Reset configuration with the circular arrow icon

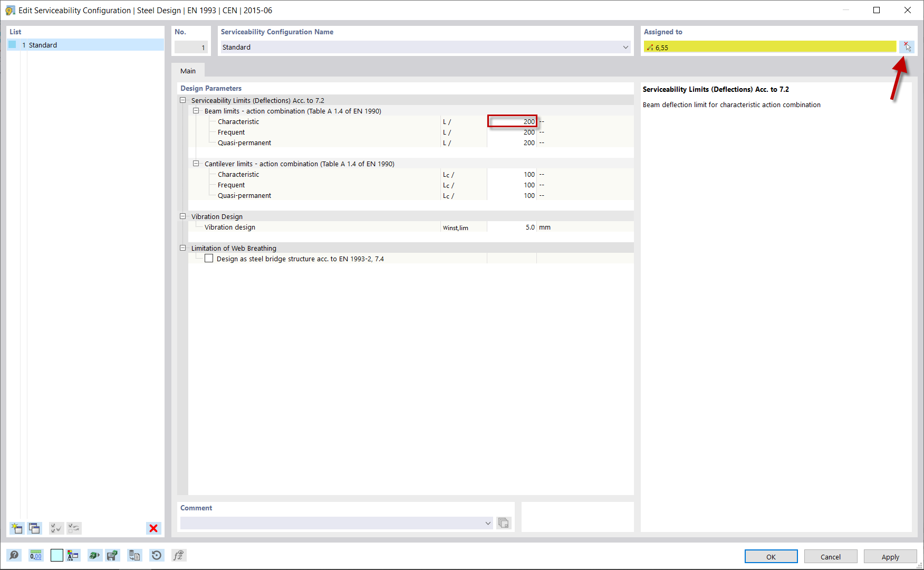pyautogui.click(x=157, y=555)
